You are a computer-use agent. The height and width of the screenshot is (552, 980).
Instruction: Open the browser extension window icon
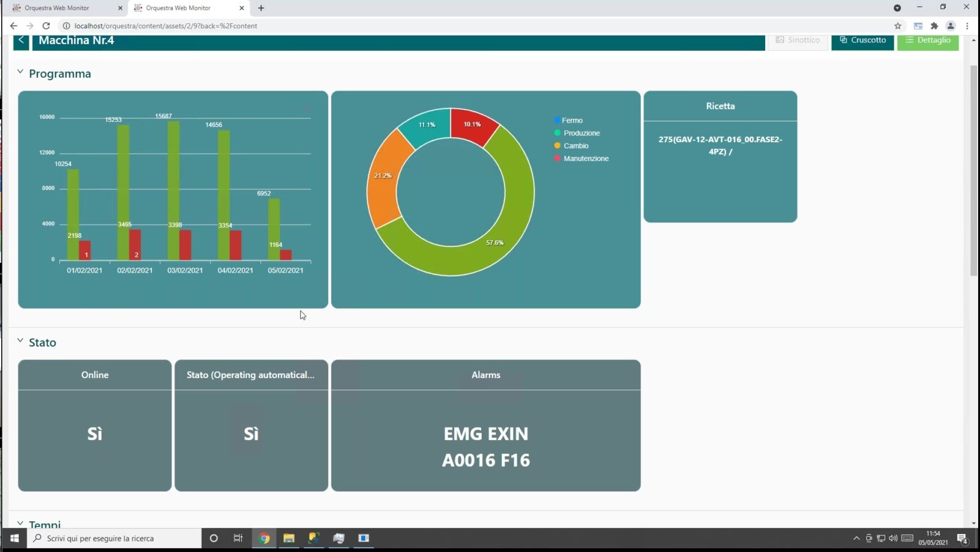point(918,26)
